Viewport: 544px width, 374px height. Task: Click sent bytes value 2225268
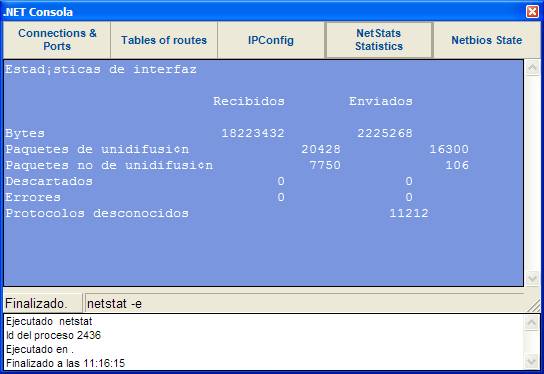click(385, 133)
